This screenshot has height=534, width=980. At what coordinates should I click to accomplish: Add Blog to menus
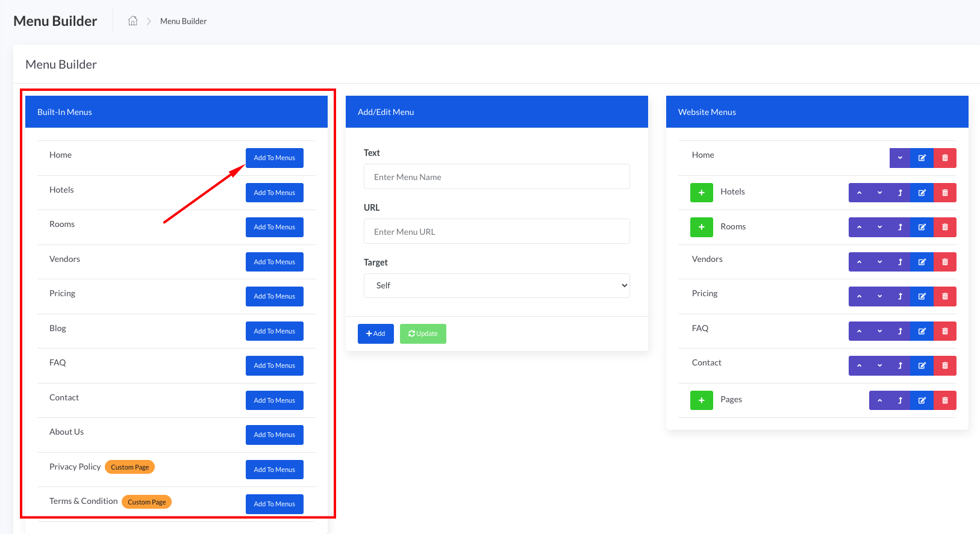point(274,331)
